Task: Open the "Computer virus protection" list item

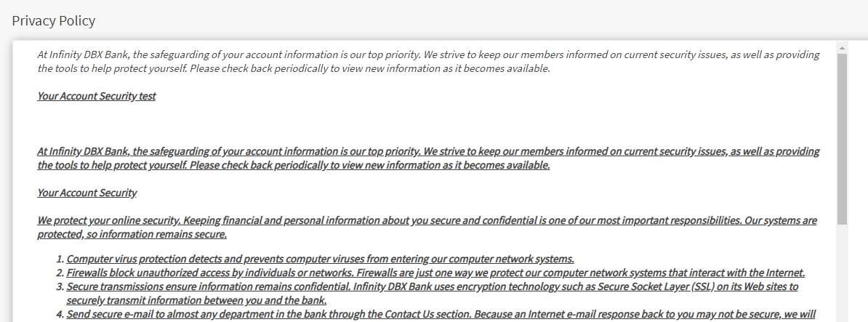Action: (x=320, y=259)
